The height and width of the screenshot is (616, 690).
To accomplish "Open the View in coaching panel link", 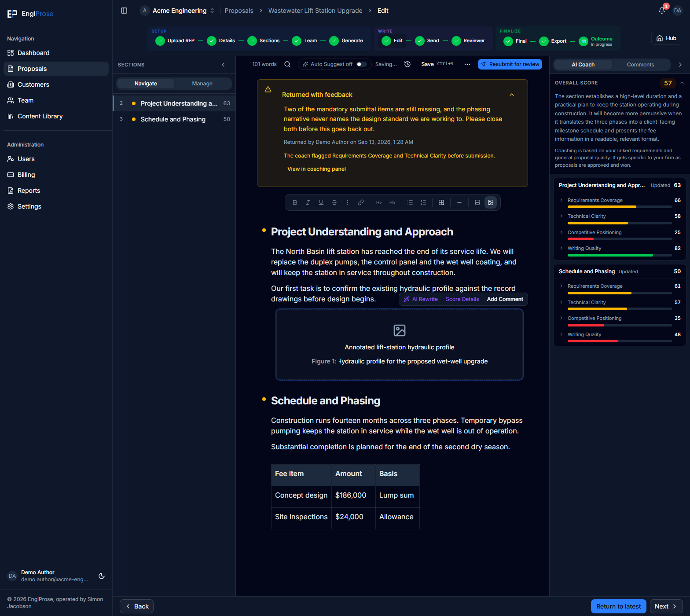I will [316, 169].
